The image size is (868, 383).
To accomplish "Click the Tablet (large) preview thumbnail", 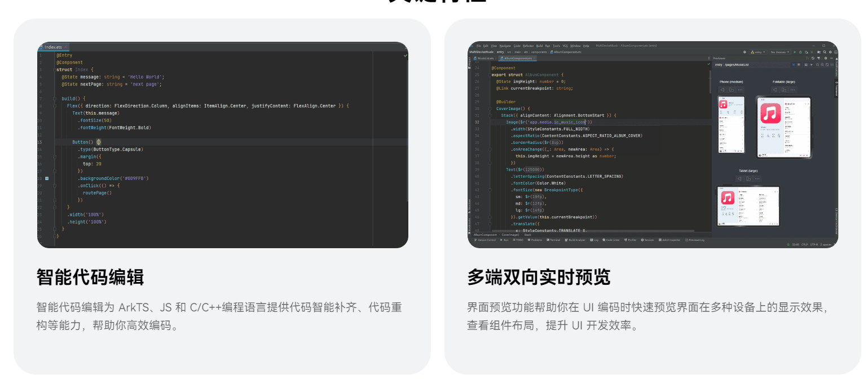I will point(748,206).
